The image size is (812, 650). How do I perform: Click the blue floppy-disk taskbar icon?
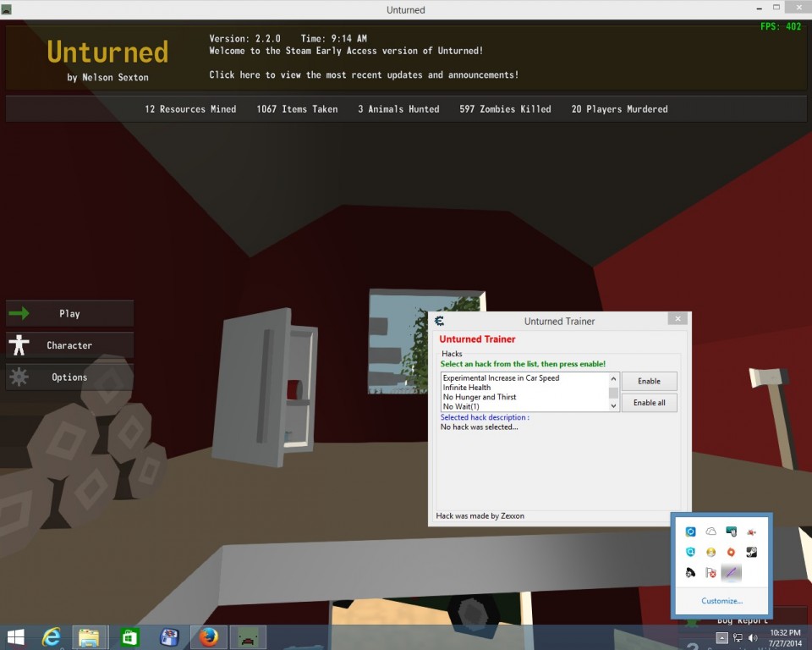click(169, 637)
